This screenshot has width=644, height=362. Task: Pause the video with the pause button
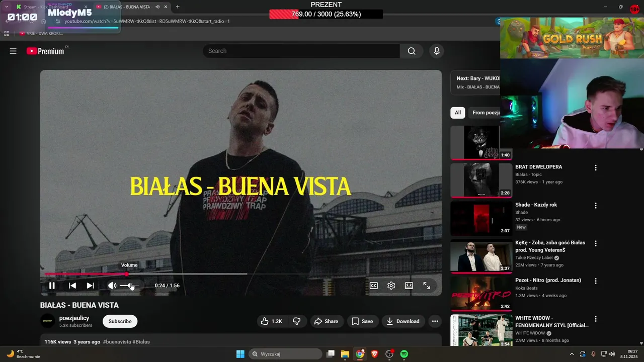[52, 286]
